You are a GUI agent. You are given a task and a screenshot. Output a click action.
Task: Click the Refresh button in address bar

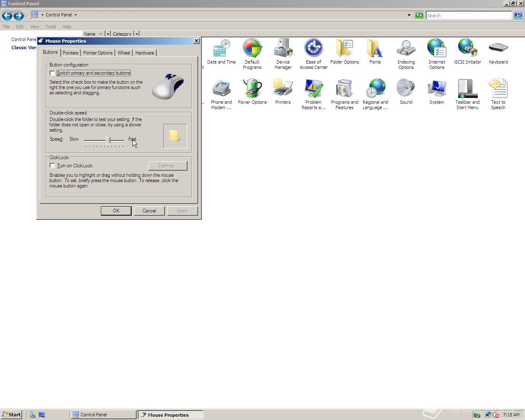[419, 15]
